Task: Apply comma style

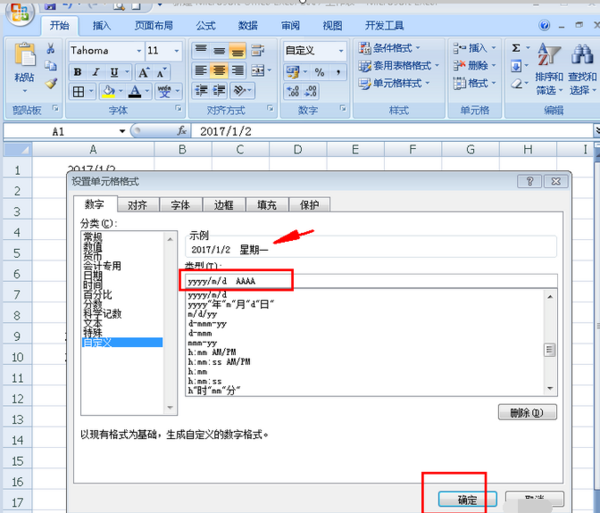Action: coord(338,72)
